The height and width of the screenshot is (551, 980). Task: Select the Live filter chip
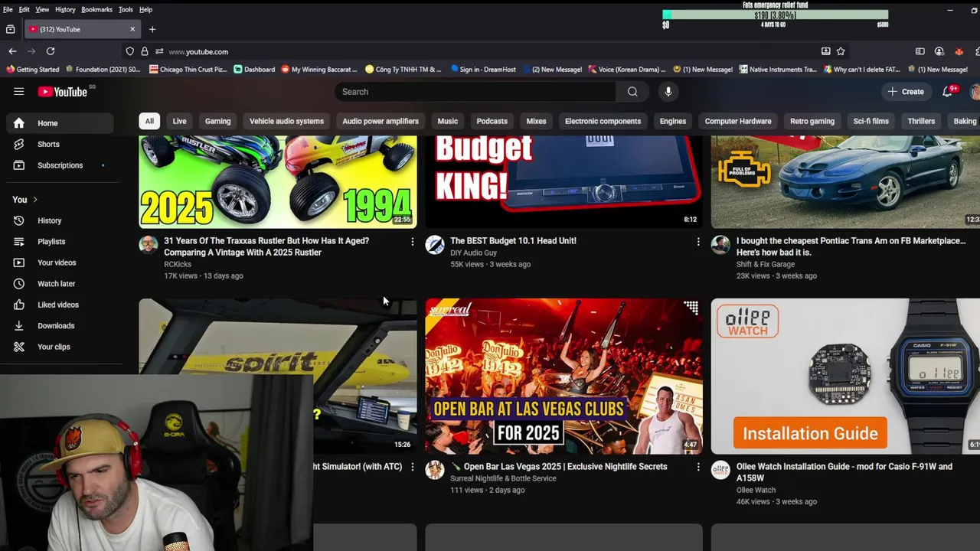179,121
